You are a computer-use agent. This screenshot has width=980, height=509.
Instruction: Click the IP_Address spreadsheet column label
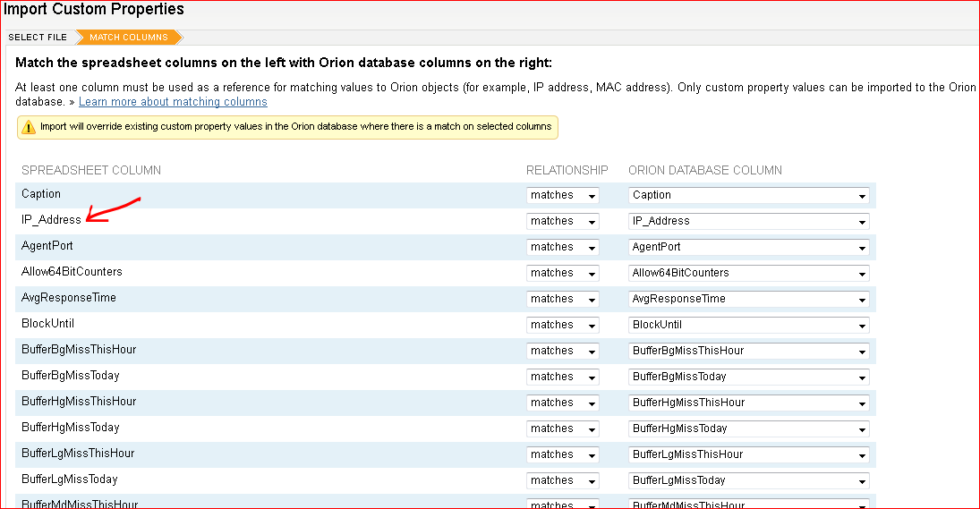coord(51,220)
